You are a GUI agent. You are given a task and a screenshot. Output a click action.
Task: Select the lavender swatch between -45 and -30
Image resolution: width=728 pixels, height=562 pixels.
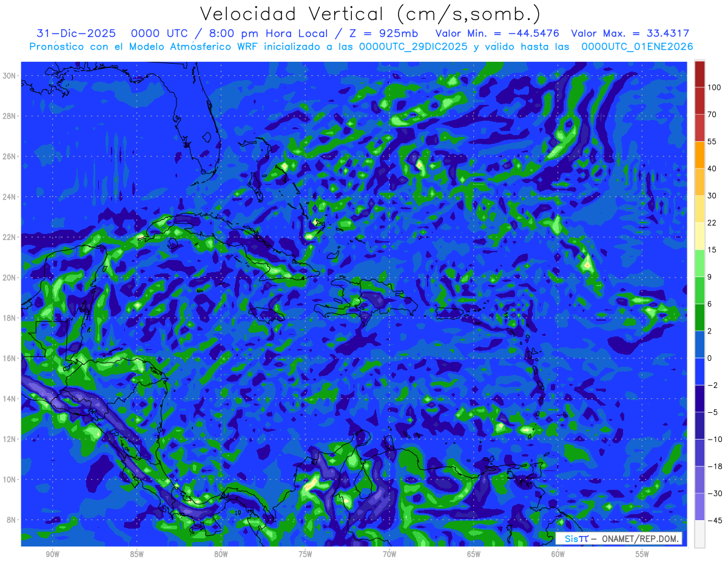[699, 507]
